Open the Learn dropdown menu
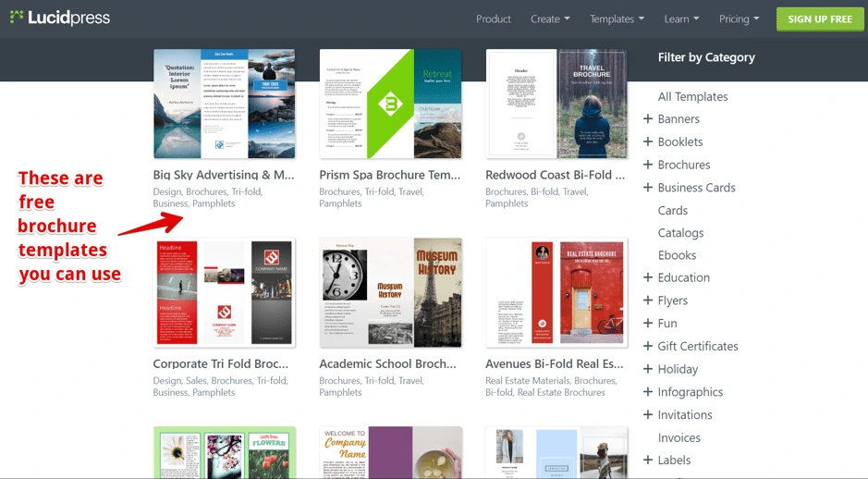 tap(681, 18)
